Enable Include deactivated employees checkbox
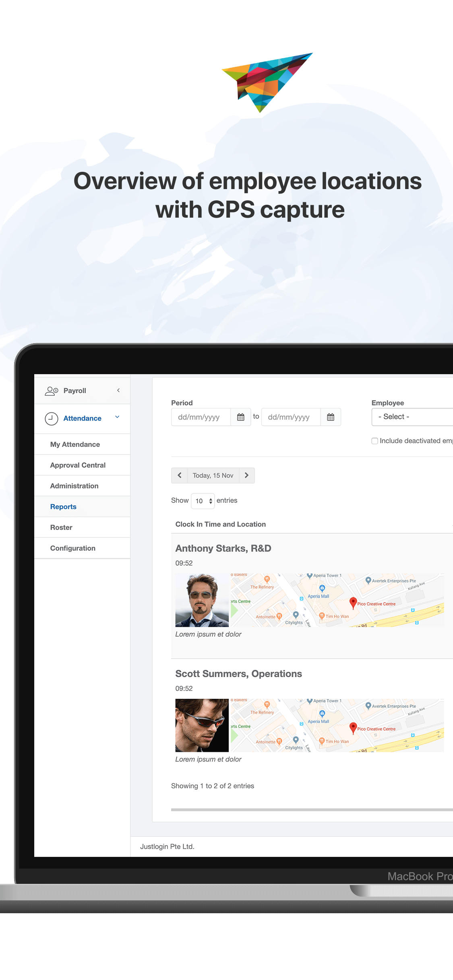453x980 pixels. 374,441
